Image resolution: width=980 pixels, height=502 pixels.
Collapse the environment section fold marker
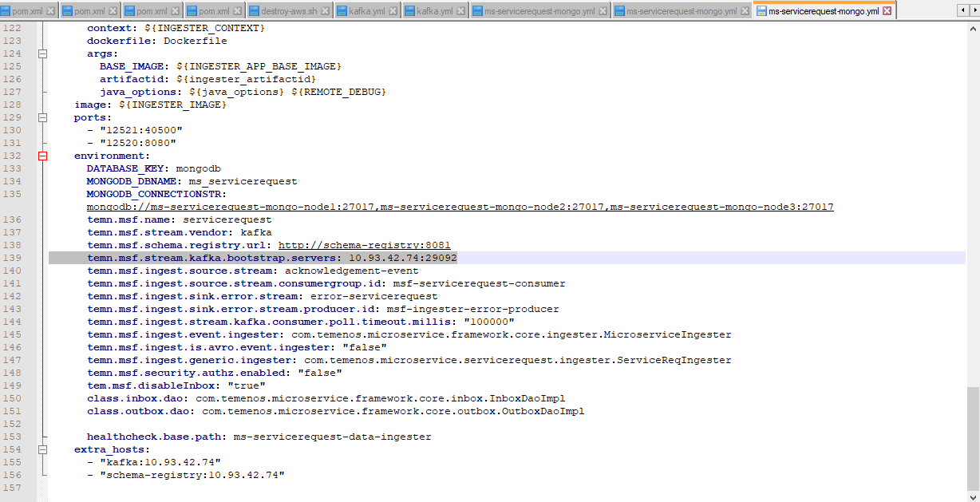tap(43, 156)
